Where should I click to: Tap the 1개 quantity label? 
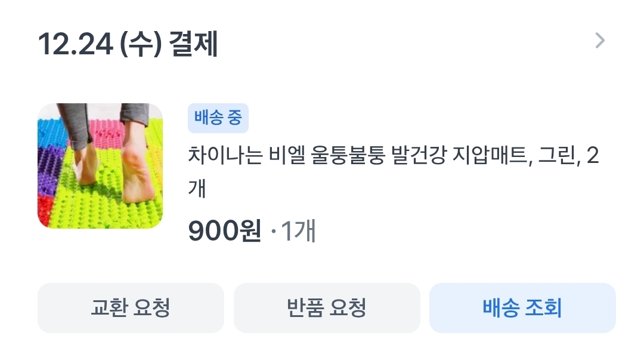(298, 230)
